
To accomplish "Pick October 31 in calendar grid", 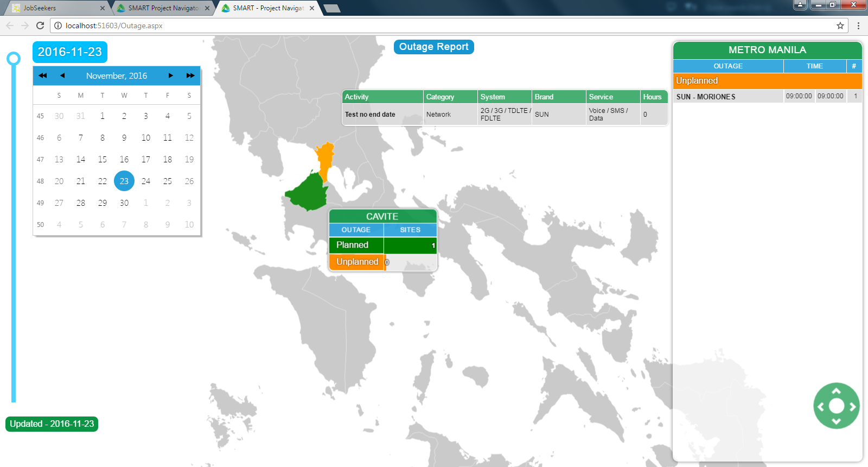I will (x=81, y=116).
